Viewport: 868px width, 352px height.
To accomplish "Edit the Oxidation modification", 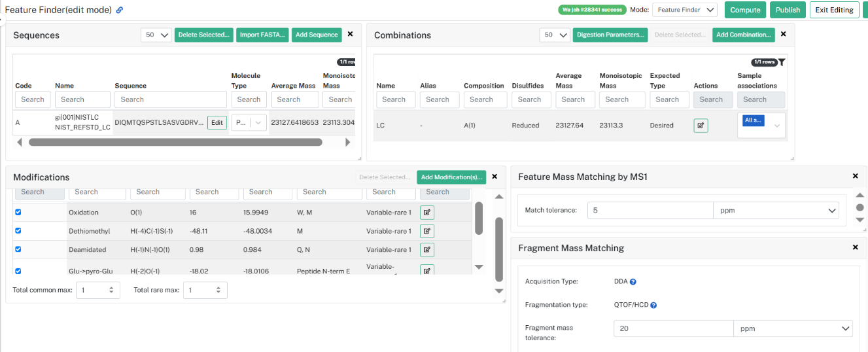I will 426,212.
